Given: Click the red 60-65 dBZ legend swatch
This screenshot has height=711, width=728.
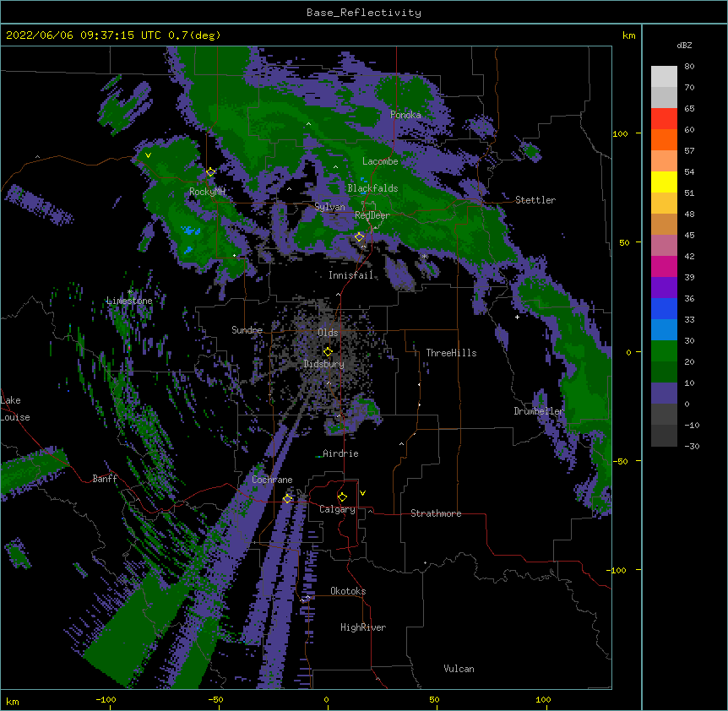Looking at the screenshot, I should pyautogui.click(x=664, y=119).
